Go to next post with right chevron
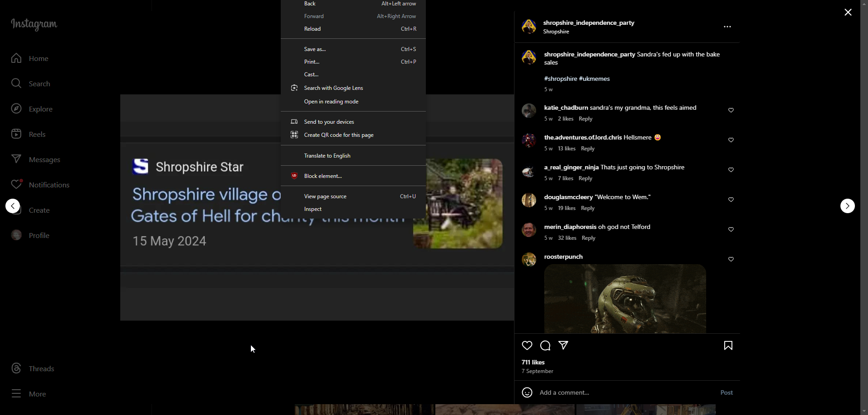The width and height of the screenshot is (868, 415). [x=847, y=206]
